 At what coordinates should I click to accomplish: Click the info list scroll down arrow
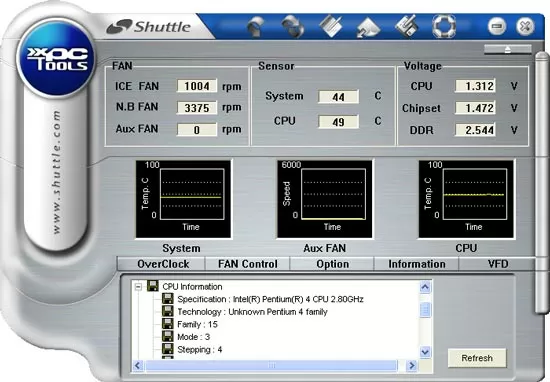(x=425, y=351)
